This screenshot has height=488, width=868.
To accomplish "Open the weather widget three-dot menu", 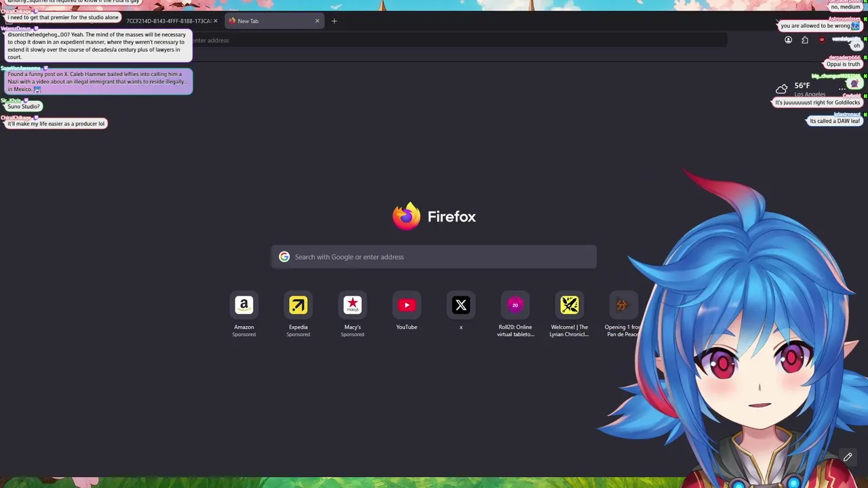I will pyautogui.click(x=842, y=88).
